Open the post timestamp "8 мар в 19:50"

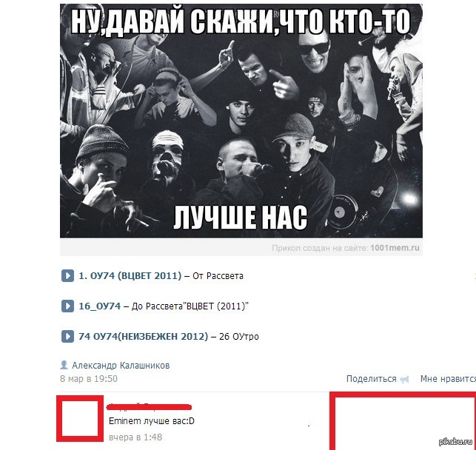[89, 379]
